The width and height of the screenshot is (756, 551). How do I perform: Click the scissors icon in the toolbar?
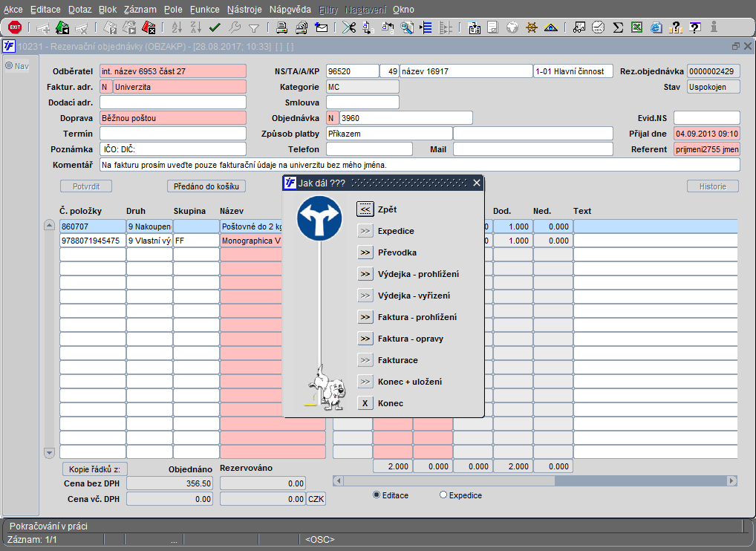point(348,27)
